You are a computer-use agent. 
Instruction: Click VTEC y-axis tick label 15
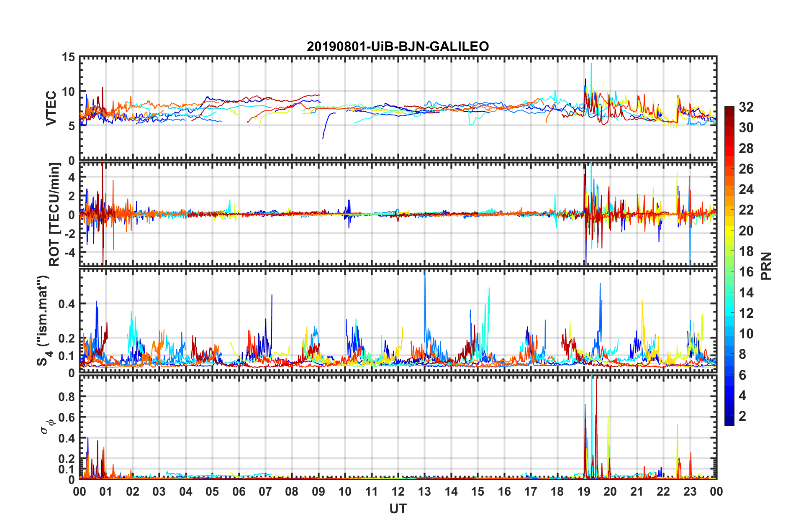tap(68, 57)
